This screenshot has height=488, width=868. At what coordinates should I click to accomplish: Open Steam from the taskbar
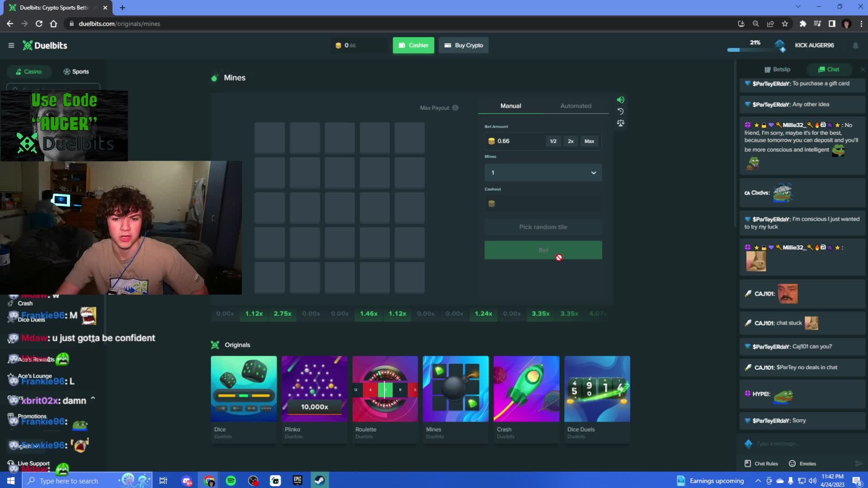(320, 480)
